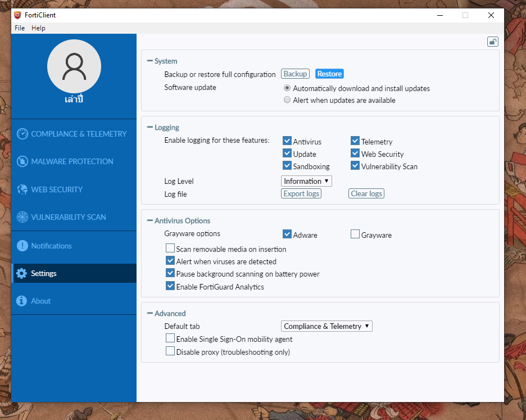Click the About info icon
The image size is (526, 420).
pos(21,301)
